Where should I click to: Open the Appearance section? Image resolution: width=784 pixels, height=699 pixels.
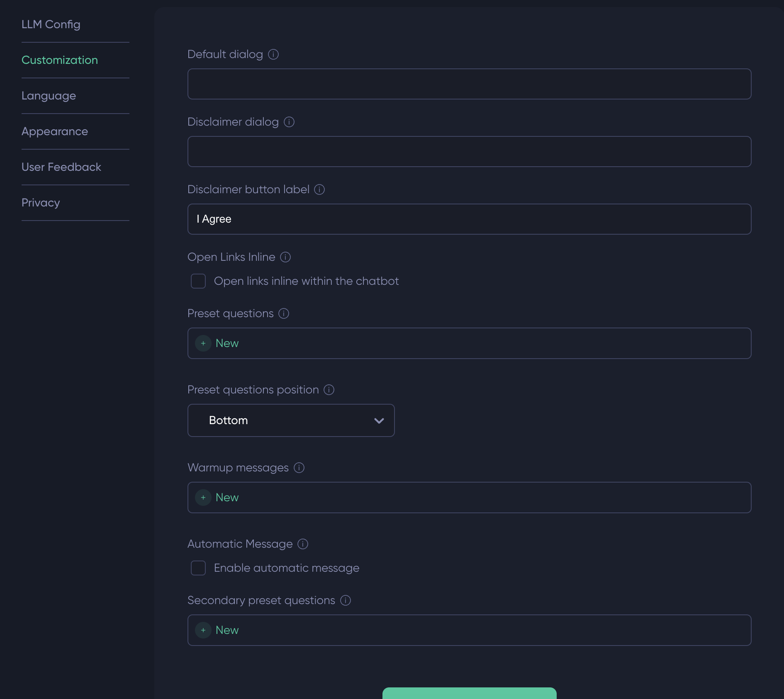(x=55, y=131)
